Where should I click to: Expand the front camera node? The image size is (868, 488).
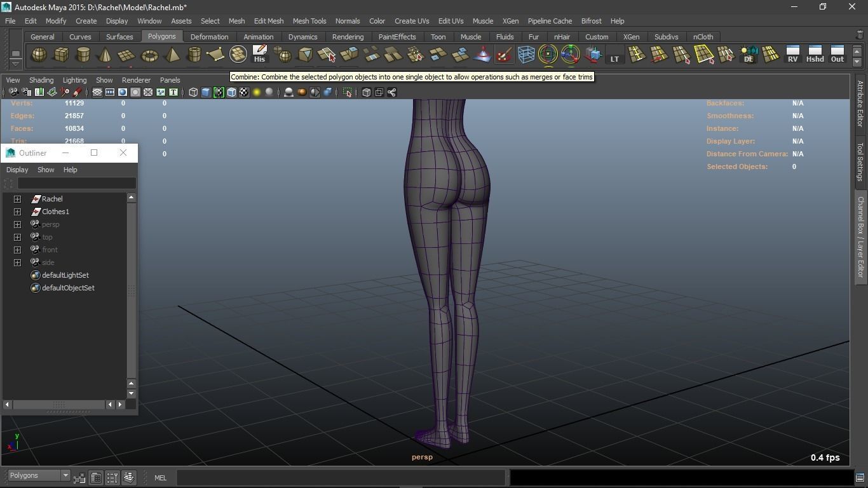(18, 250)
